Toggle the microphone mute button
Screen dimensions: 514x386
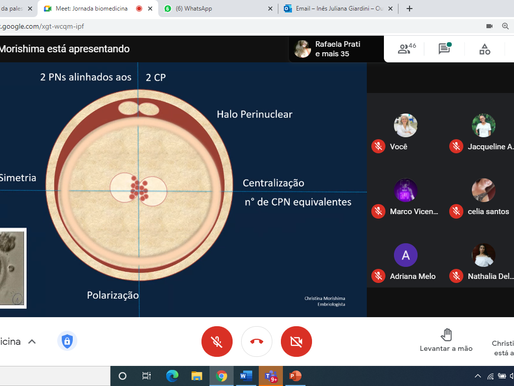coord(217,341)
